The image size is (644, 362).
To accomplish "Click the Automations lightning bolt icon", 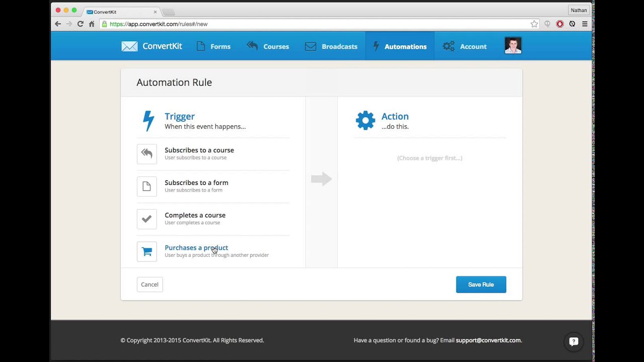I will [376, 46].
